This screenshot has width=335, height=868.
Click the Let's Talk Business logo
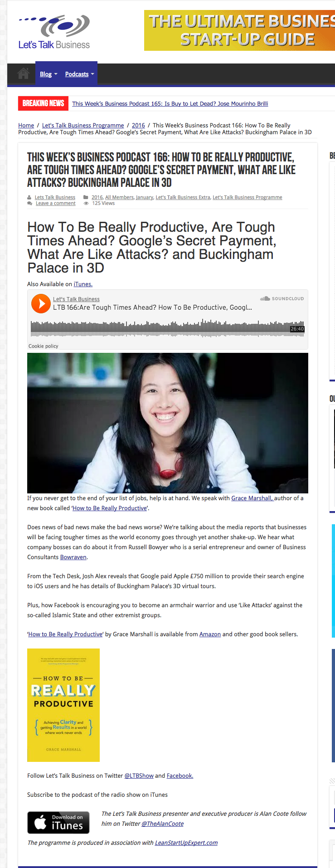[54, 32]
